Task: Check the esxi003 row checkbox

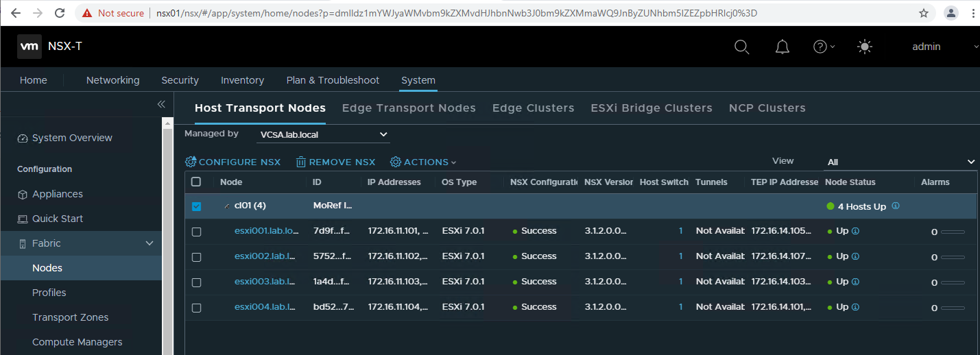Action: pyautogui.click(x=196, y=282)
